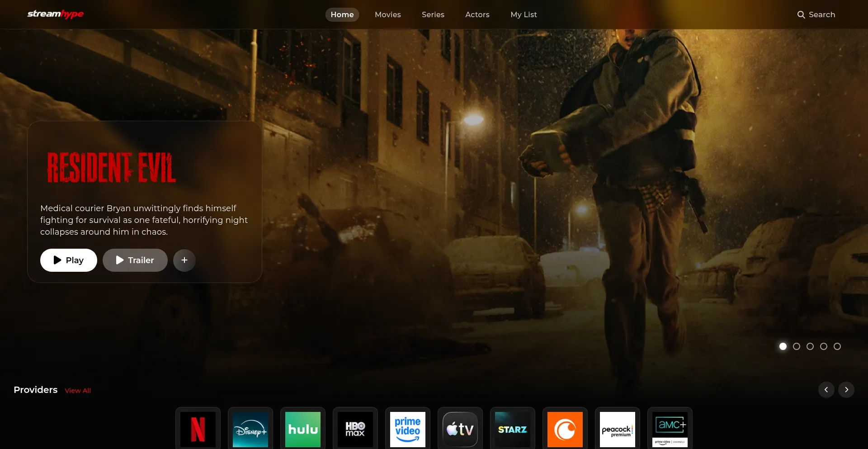Image resolution: width=868 pixels, height=449 pixels.
Task: Click the Resident Evil title logo
Action: tap(111, 167)
